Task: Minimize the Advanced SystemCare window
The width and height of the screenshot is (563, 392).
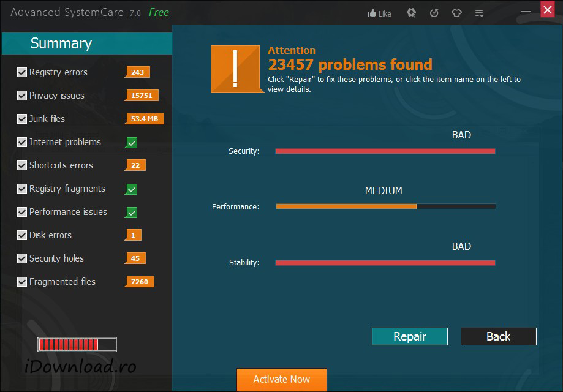Action: [526, 12]
